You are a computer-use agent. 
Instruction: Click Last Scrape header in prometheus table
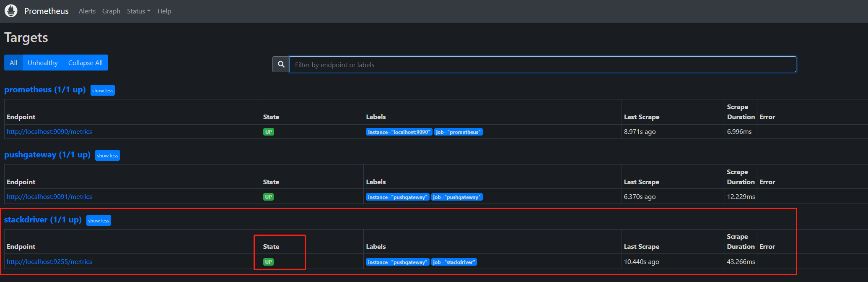click(642, 117)
